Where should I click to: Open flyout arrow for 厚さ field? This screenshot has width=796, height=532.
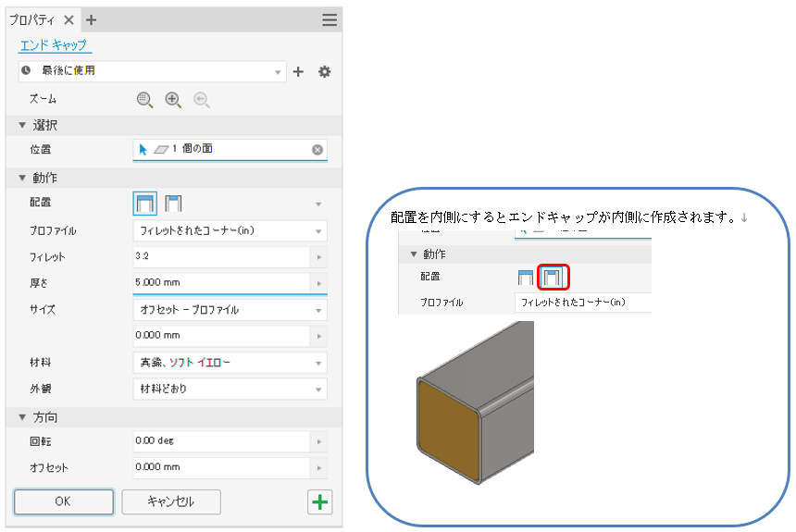click(318, 283)
